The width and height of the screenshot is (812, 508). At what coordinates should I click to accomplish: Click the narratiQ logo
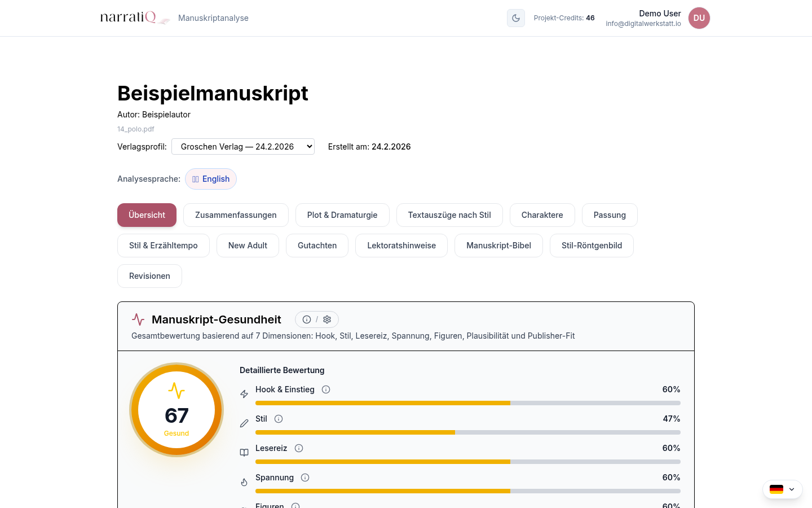click(x=134, y=17)
